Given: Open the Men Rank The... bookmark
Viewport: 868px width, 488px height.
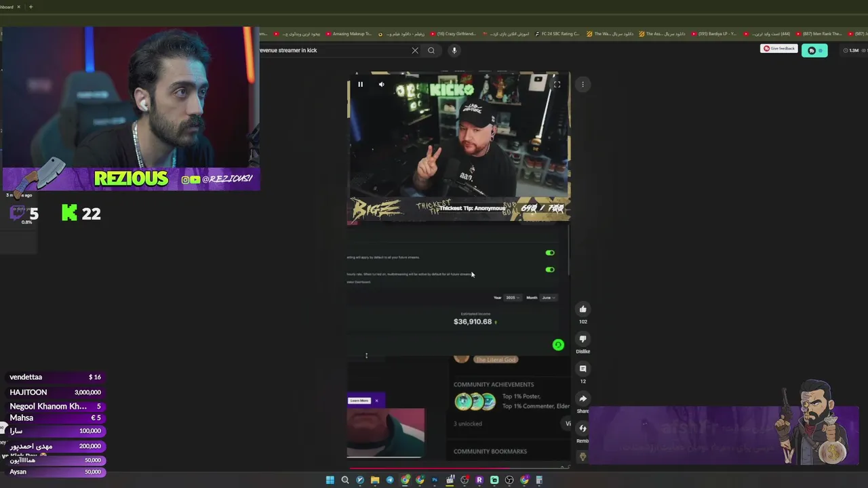Looking at the screenshot, I should (x=818, y=34).
